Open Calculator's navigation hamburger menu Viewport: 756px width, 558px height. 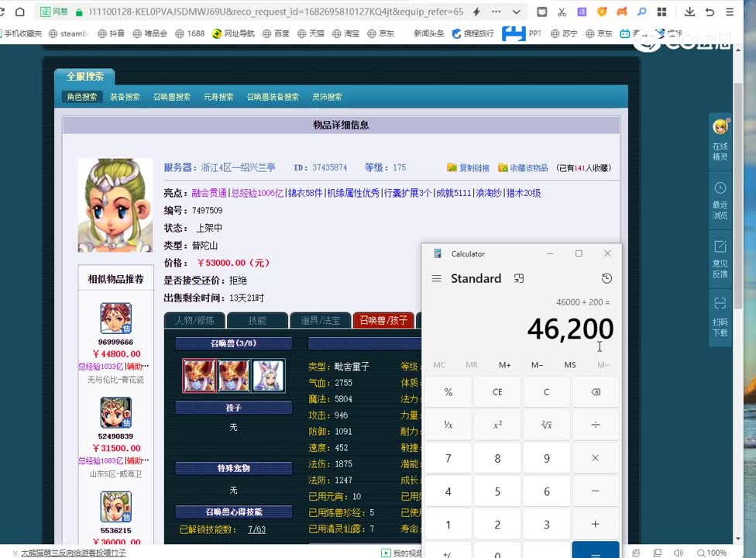pos(438,278)
